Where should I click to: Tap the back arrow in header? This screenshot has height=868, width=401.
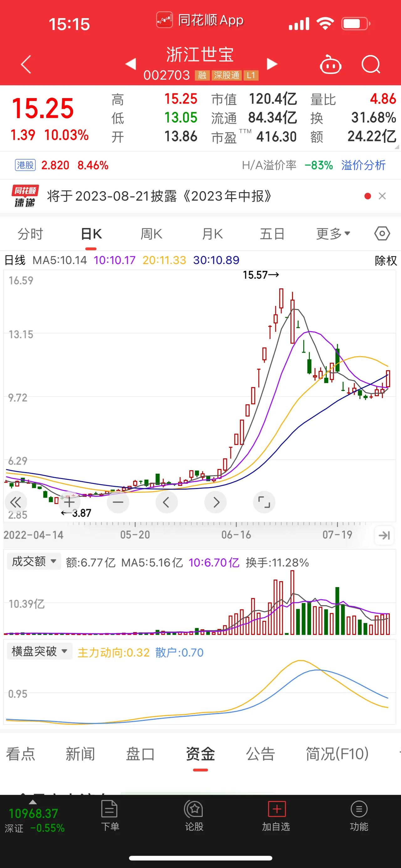coord(26,64)
